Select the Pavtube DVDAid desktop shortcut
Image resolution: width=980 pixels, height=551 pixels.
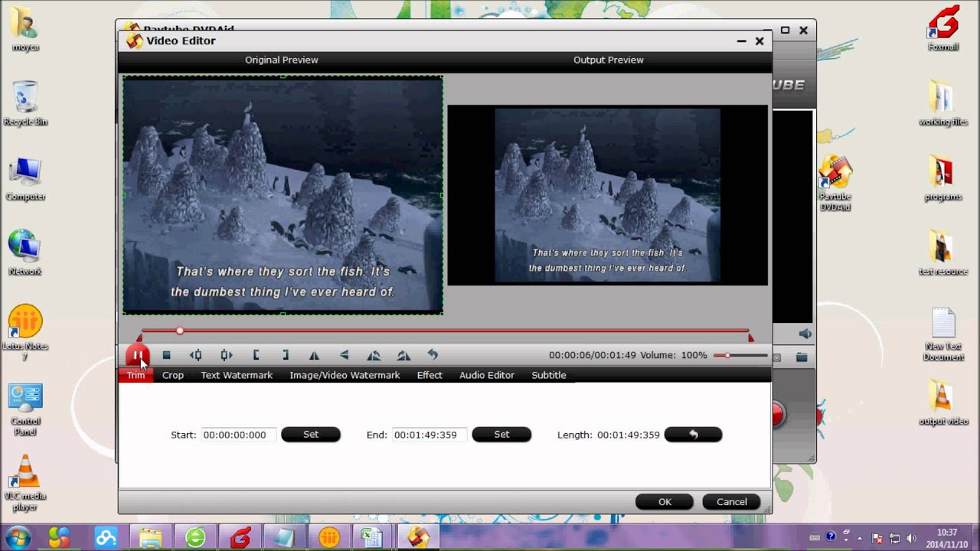pos(835,184)
